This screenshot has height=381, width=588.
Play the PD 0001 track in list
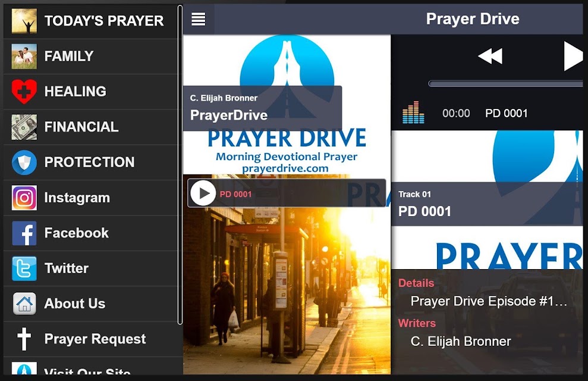point(203,193)
